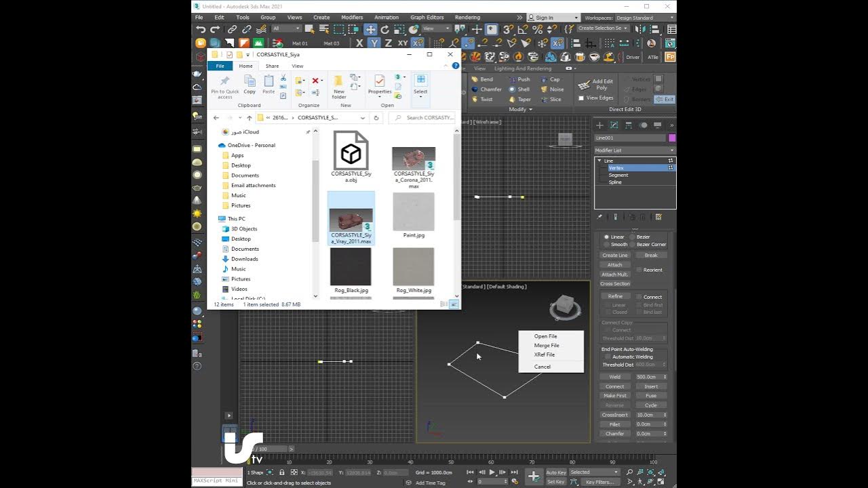Click the Mirror tool icon
This screenshot has width=868, height=488.
[x=642, y=29]
